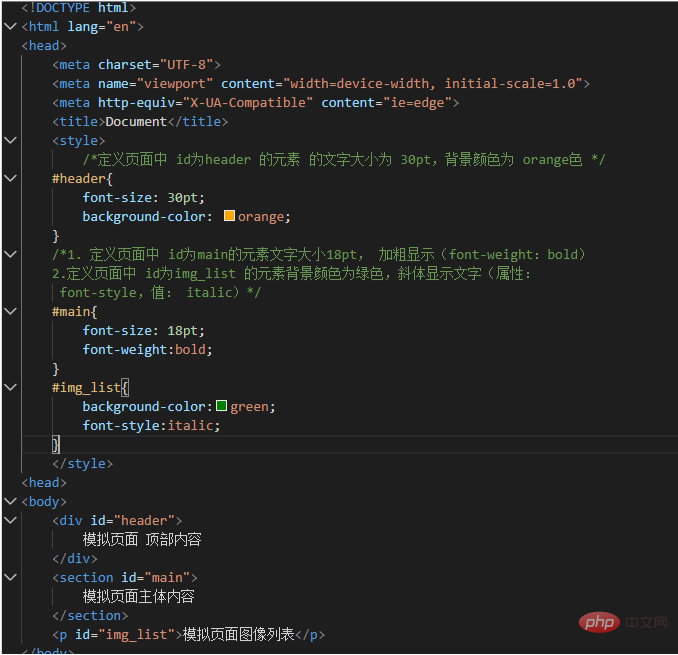Click the "UTF-8" charset value
This screenshot has width=678, height=655.
click(x=187, y=65)
